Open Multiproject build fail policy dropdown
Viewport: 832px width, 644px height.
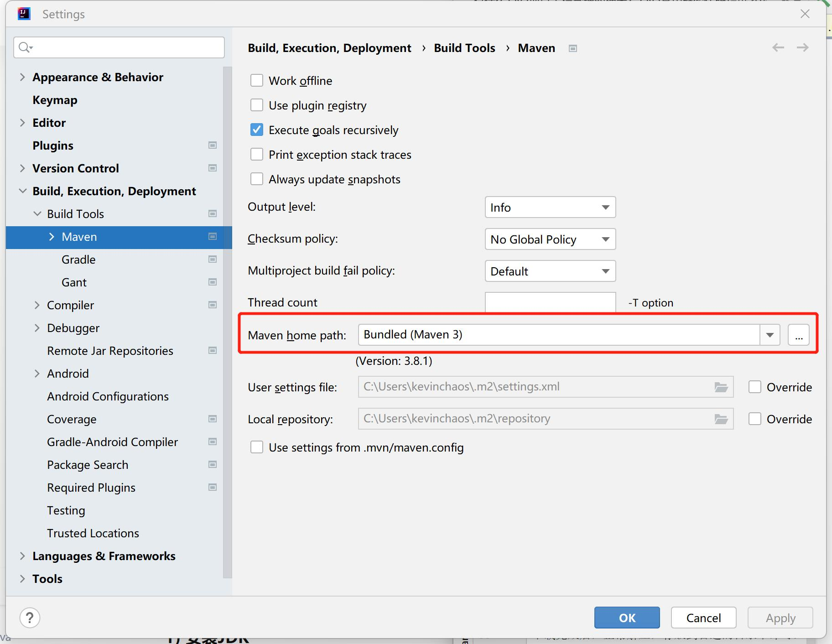tap(550, 271)
